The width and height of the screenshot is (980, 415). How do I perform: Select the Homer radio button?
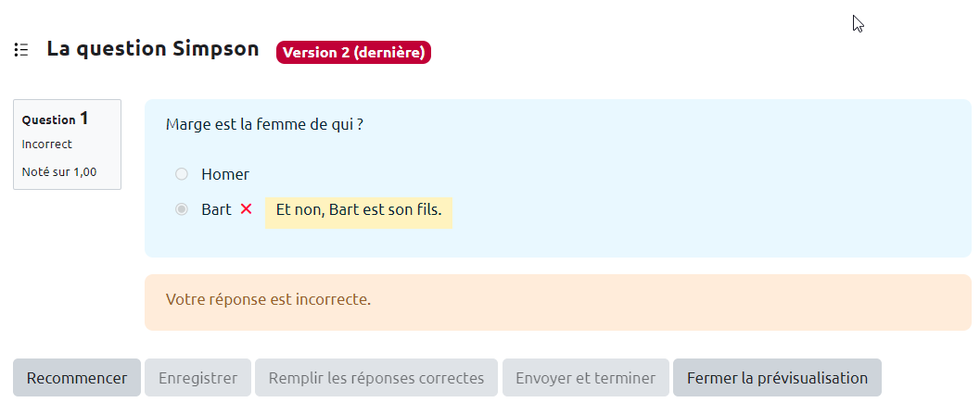(x=182, y=174)
